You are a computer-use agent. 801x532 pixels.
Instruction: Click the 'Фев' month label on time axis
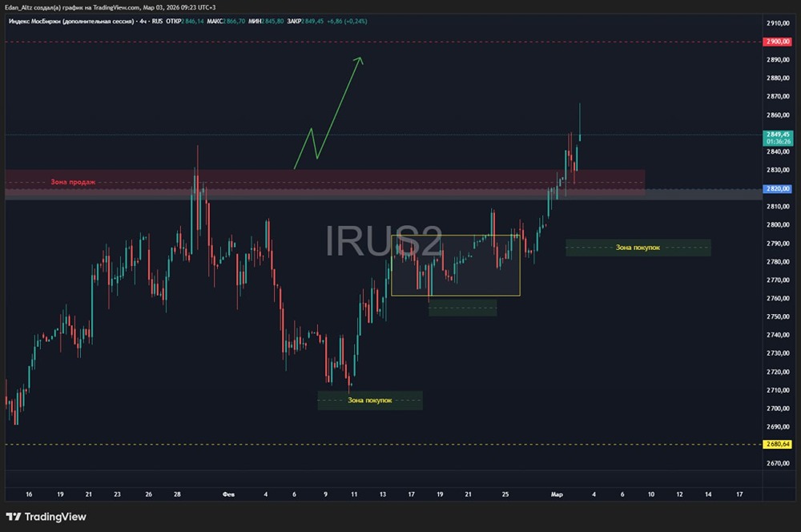coord(229,494)
